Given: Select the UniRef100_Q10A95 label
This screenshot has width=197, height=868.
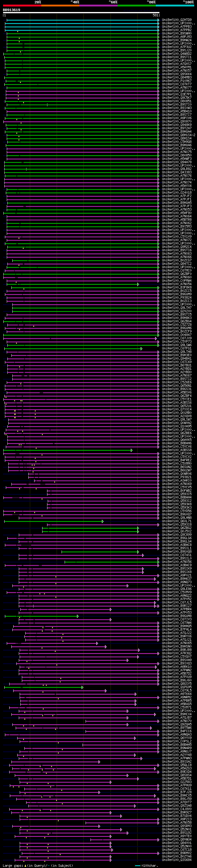Looking at the screenshot, I should pos(177,426).
